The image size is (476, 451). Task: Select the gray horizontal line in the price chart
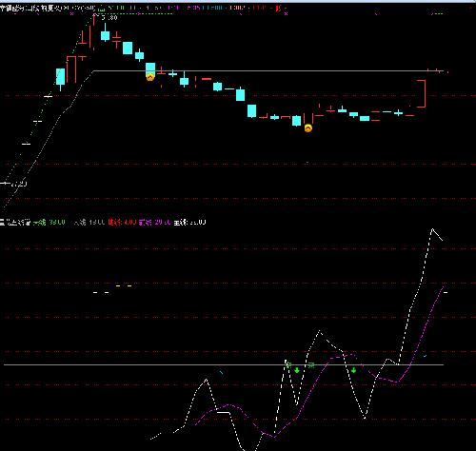point(268,71)
